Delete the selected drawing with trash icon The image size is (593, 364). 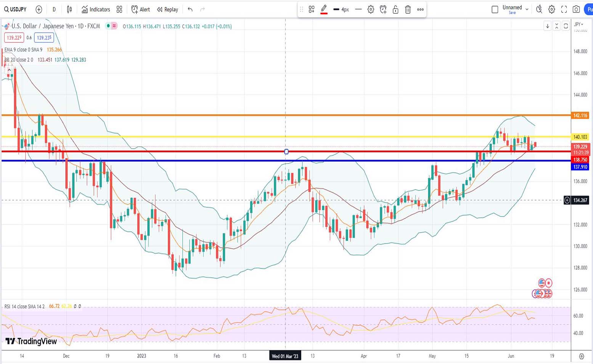408,10
